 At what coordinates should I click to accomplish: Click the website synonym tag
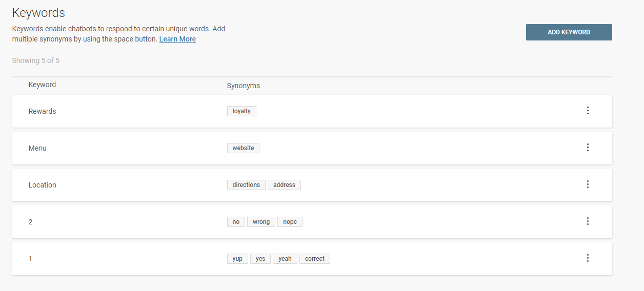(243, 148)
